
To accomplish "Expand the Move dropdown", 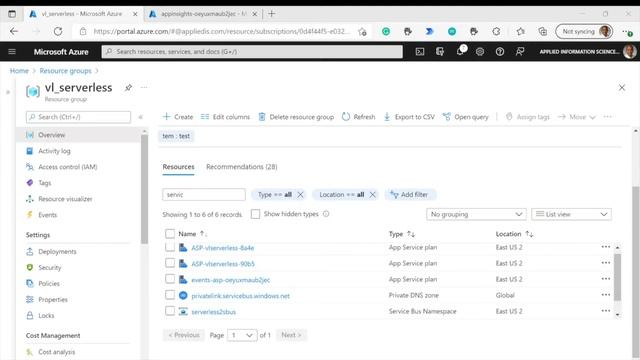I will click(x=576, y=117).
